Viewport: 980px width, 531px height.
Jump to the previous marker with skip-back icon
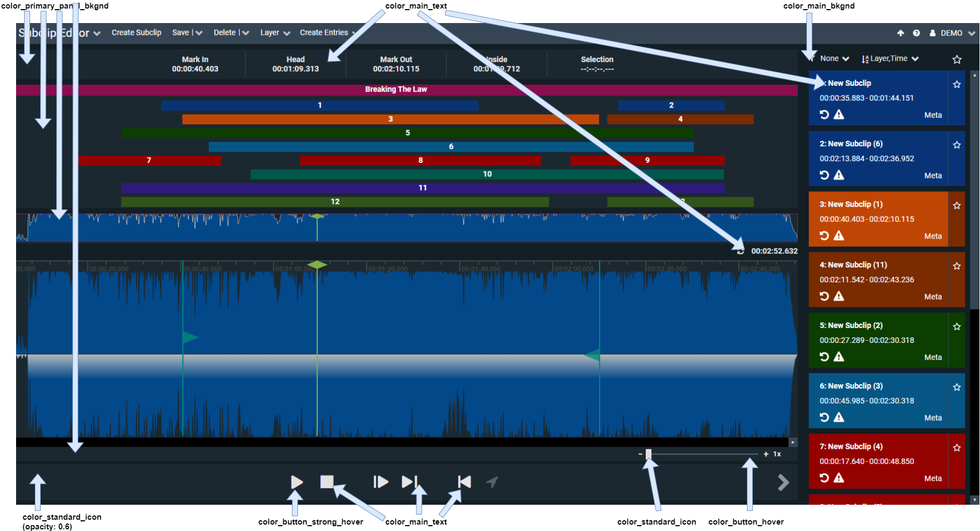click(x=465, y=482)
